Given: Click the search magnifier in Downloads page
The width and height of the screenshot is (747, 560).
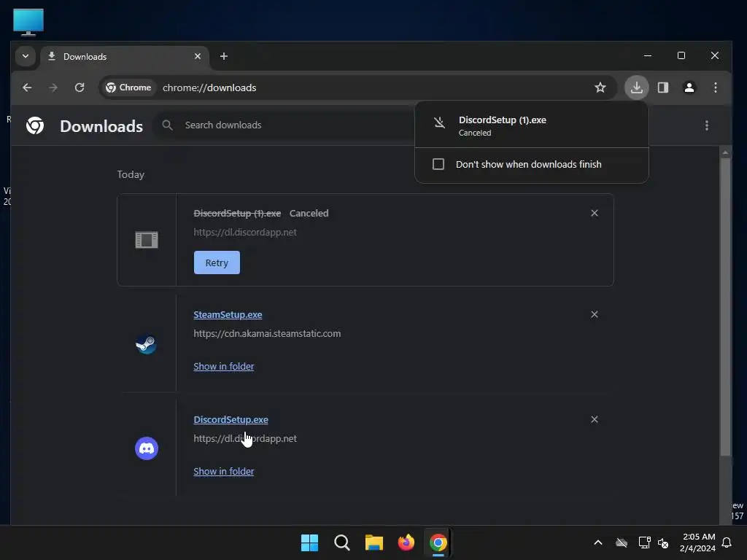Looking at the screenshot, I should point(167,125).
